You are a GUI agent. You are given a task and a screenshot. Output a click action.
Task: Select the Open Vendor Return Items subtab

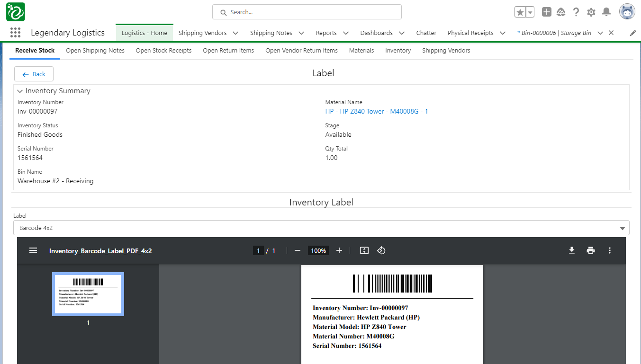click(x=302, y=50)
